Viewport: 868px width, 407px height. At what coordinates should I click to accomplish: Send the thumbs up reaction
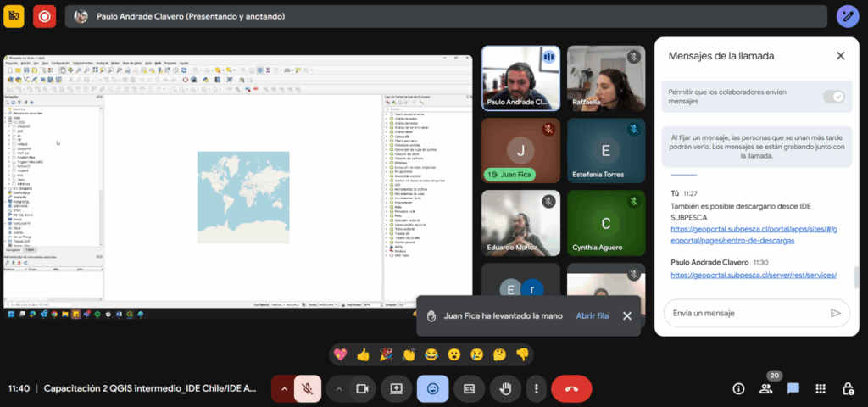coord(363,354)
